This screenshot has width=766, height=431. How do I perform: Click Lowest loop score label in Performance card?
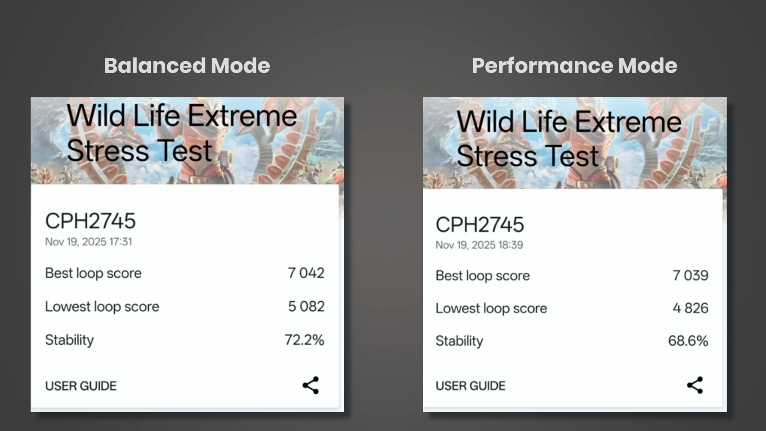(491, 308)
